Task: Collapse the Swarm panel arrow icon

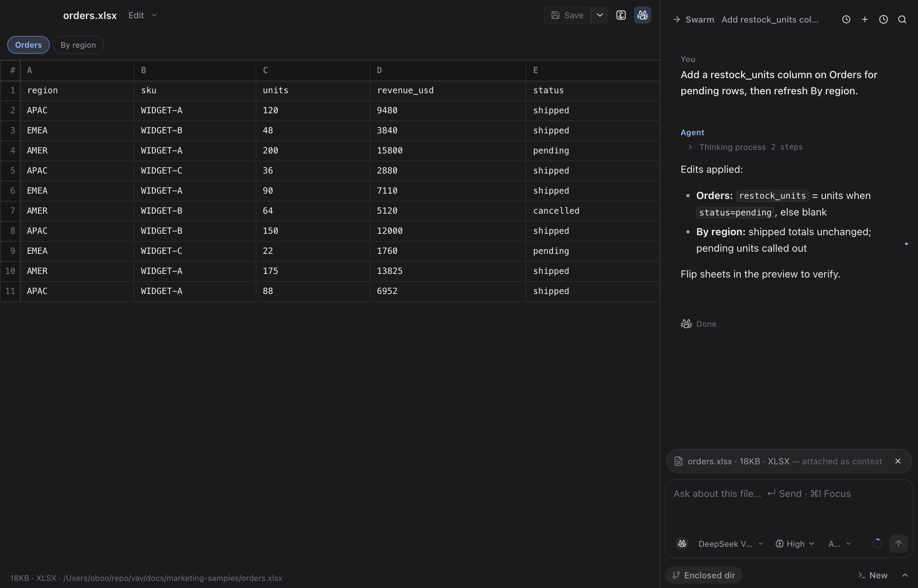Action: [x=676, y=19]
